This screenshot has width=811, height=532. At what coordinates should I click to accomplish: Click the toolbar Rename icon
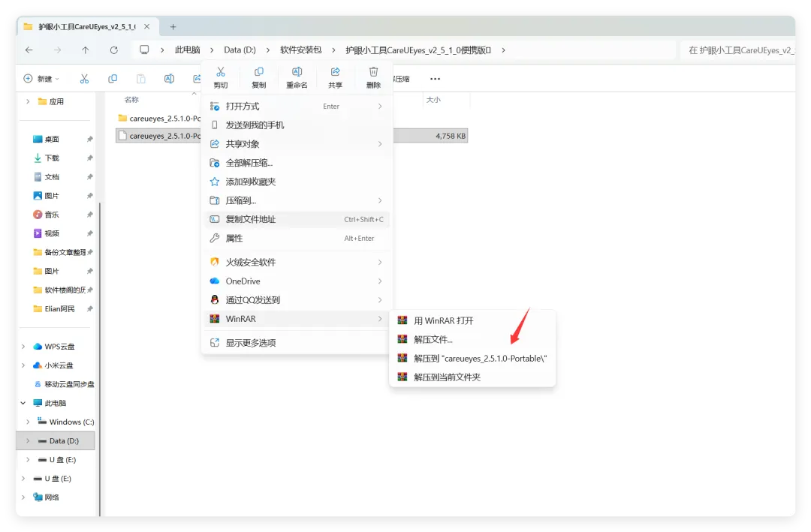click(x=169, y=79)
